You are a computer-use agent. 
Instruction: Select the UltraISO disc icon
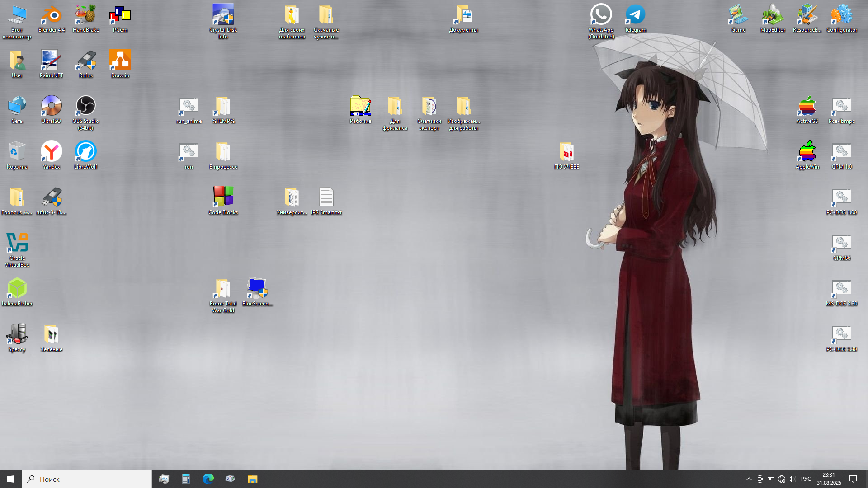point(51,110)
